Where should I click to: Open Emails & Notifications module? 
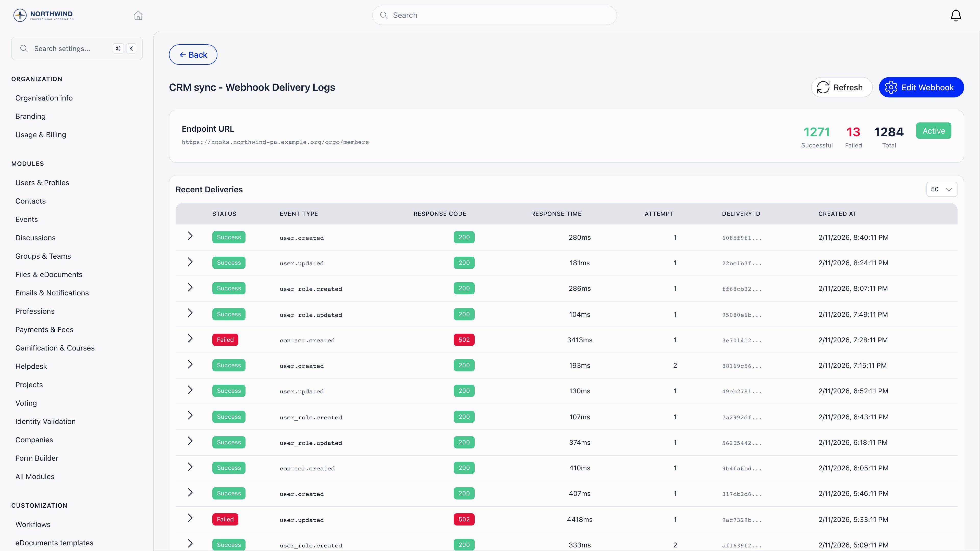point(52,293)
